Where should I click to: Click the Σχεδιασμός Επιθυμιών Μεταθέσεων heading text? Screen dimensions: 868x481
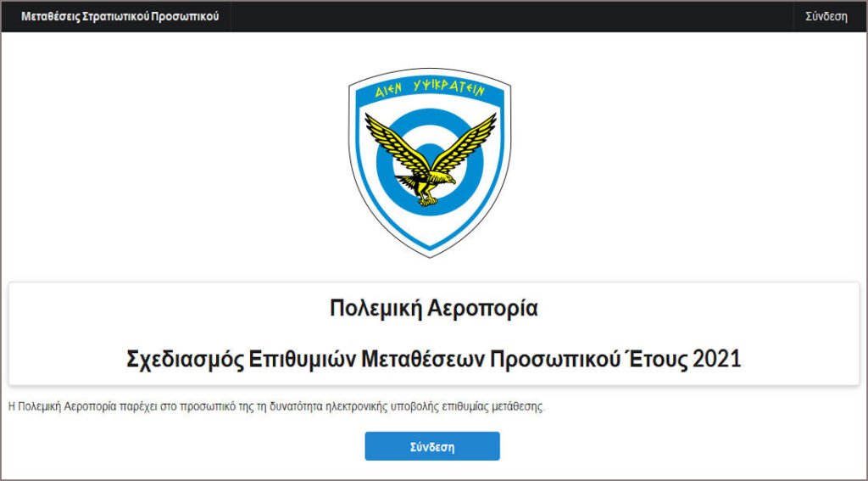(433, 359)
